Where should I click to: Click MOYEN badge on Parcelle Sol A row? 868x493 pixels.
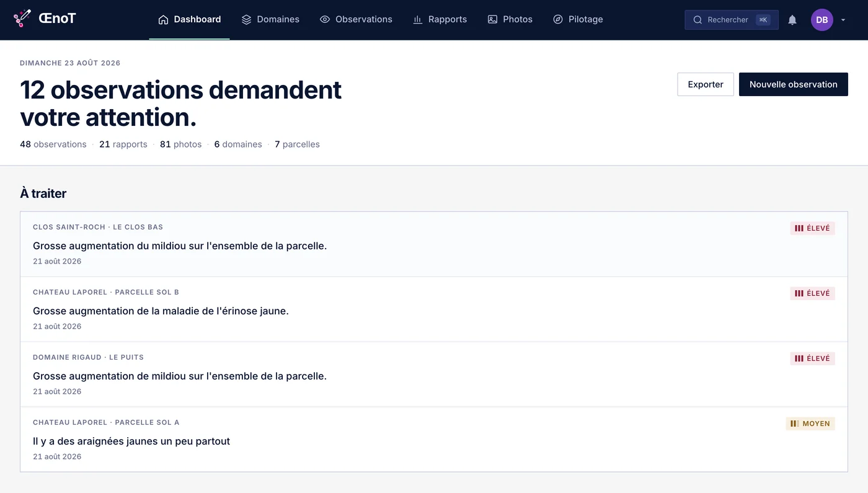tap(810, 424)
